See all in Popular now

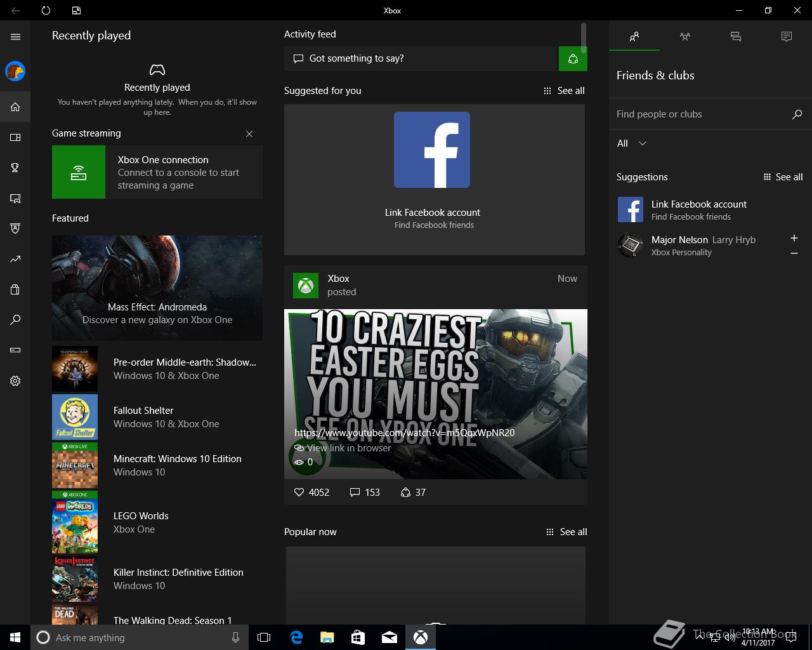pyautogui.click(x=566, y=532)
